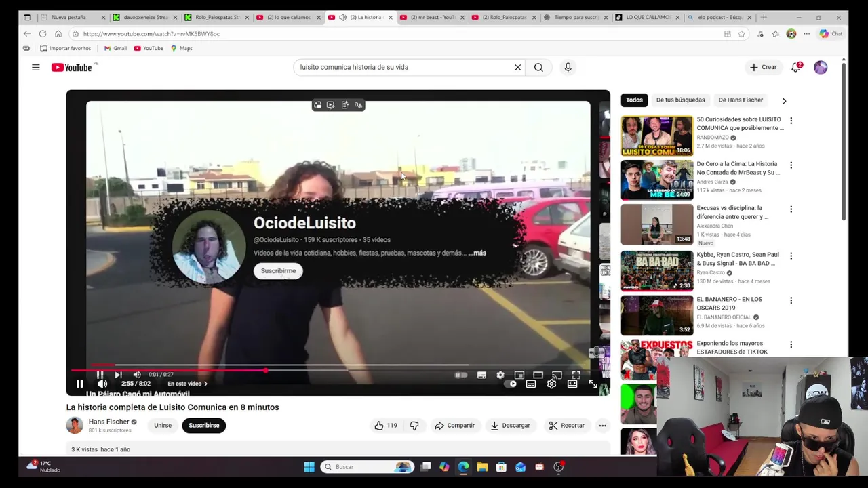Image resolution: width=868 pixels, height=488 pixels.
Task: Open more actions ellipsis beside Recortar
Action: (602, 426)
